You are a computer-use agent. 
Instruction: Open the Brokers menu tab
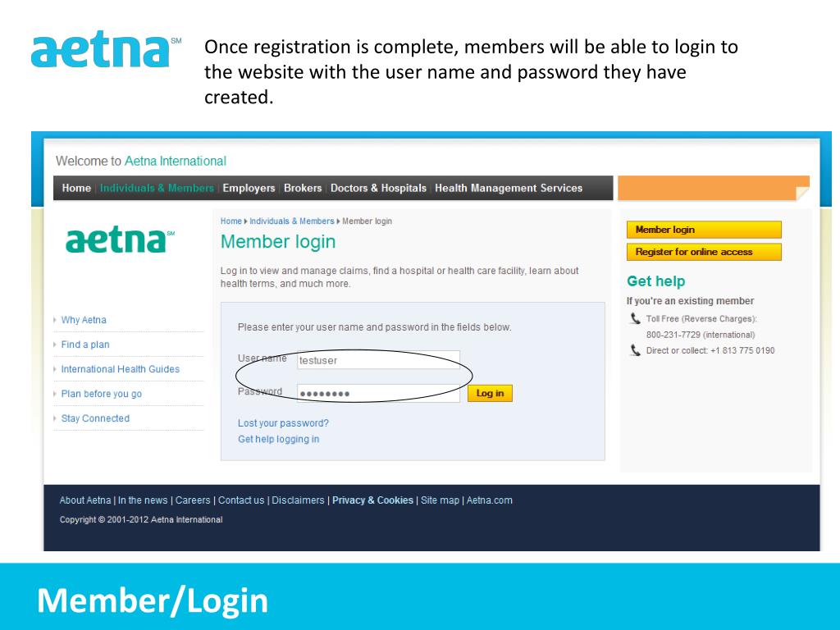303,188
